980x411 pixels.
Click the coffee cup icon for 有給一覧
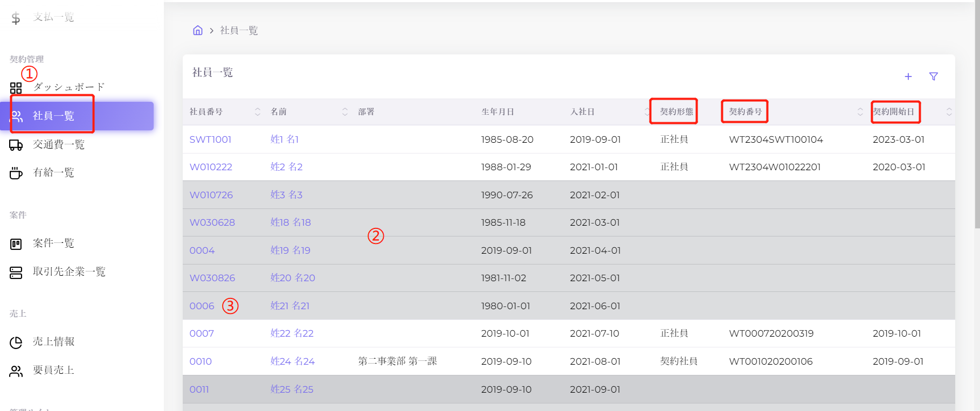(x=16, y=173)
